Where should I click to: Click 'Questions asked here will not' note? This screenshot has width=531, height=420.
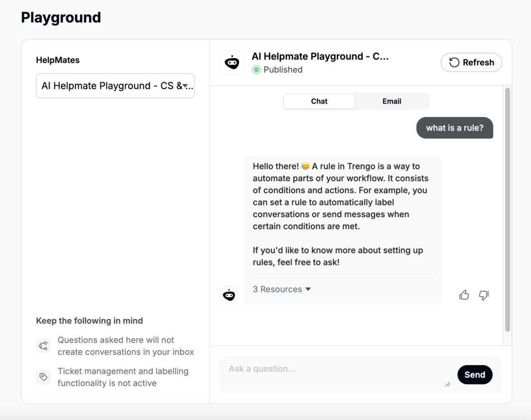click(126, 346)
